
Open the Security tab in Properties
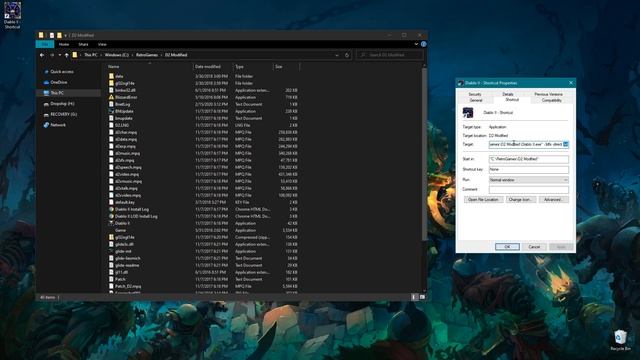475,94
